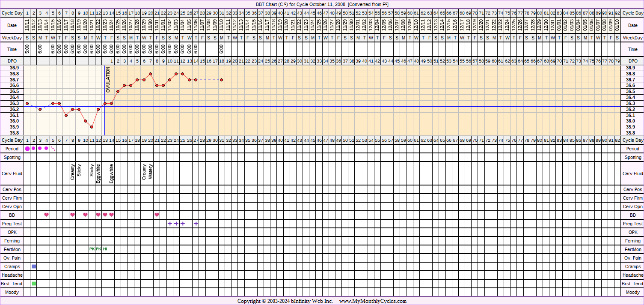Click the green breast tenderness square marker
Screen dimensions: 644x305
point(34,284)
